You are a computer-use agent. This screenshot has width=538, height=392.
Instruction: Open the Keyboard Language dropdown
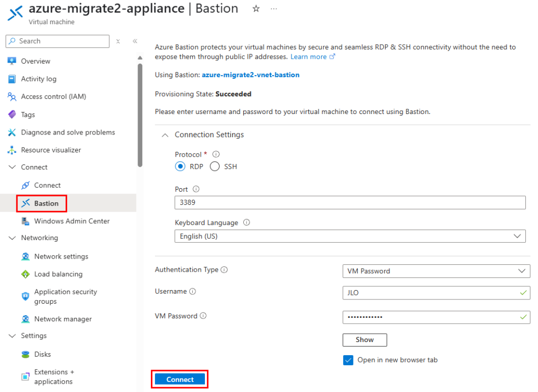point(350,236)
